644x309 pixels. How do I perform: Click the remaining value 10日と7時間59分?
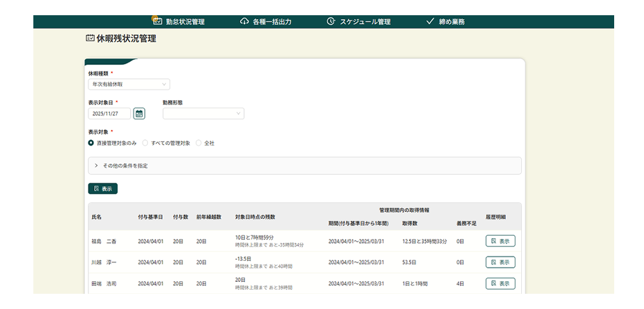[254, 238]
